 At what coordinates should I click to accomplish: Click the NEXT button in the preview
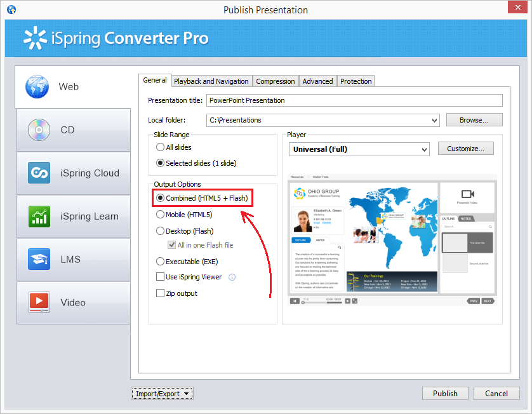[x=488, y=301]
